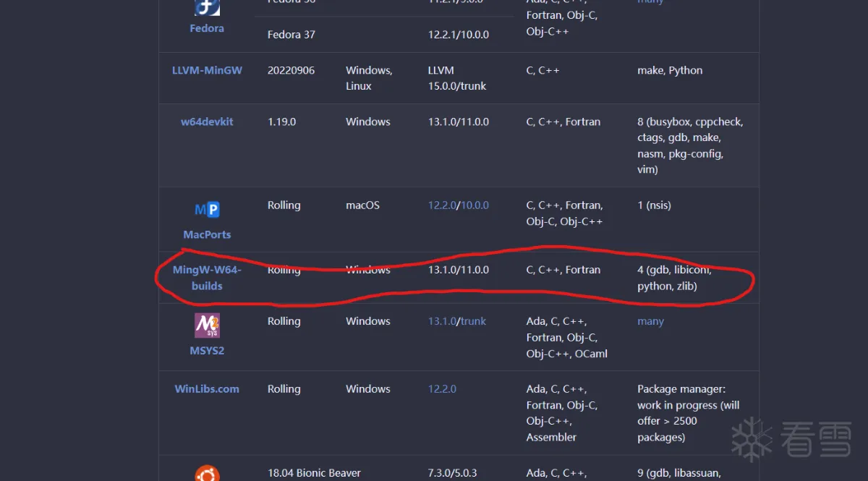Open the LLVM-MinGW link
Image resolution: width=868 pixels, height=481 pixels.
point(207,70)
